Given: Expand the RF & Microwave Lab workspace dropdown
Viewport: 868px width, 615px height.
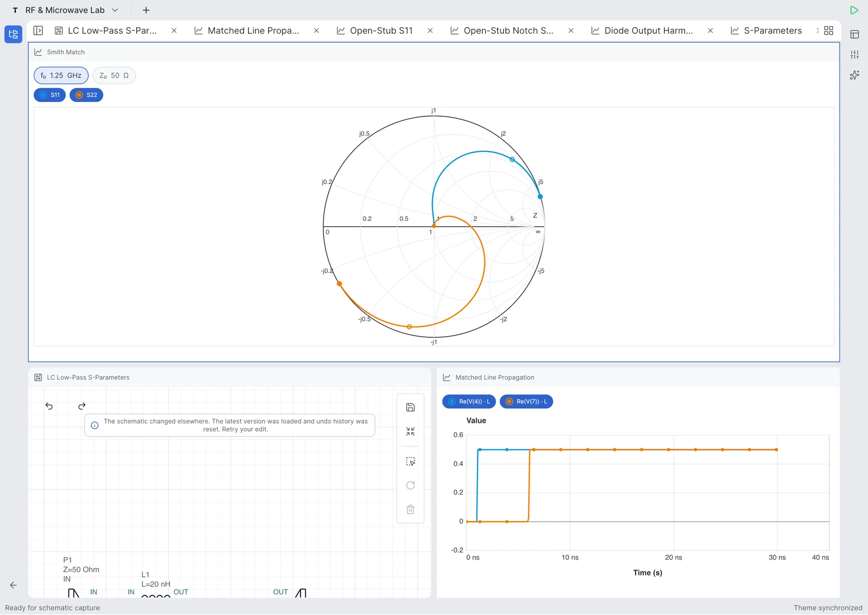Looking at the screenshot, I should [x=115, y=10].
